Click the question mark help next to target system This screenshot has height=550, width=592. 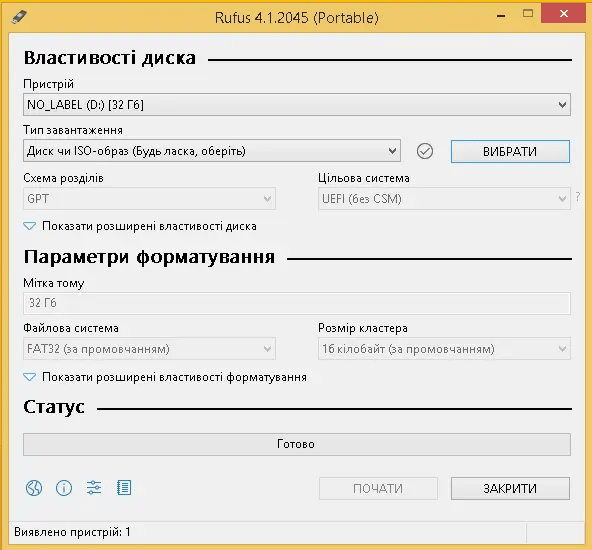[578, 196]
